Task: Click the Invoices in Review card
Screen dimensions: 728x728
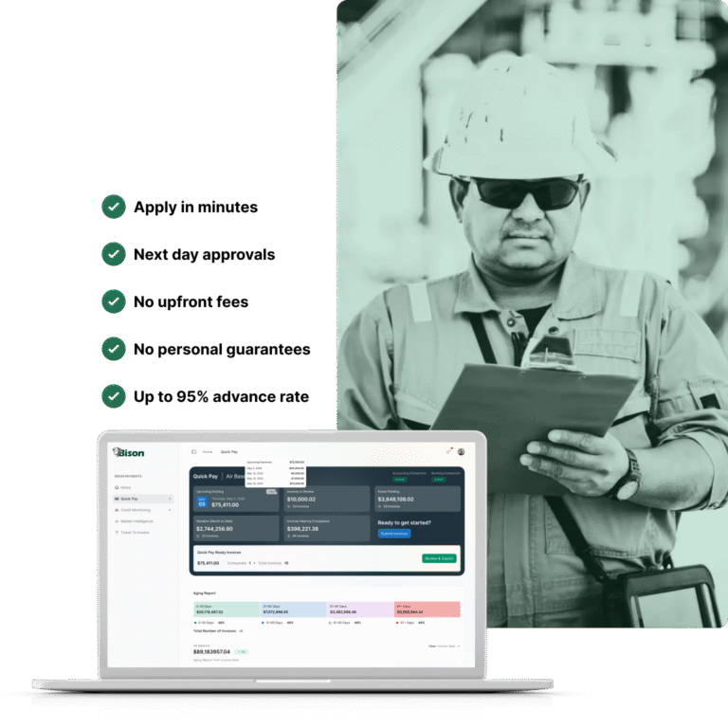Action: pos(325,499)
